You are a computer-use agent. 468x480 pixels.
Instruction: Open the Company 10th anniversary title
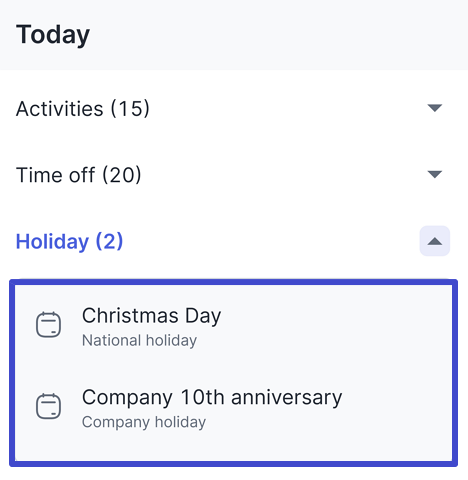[212, 397]
